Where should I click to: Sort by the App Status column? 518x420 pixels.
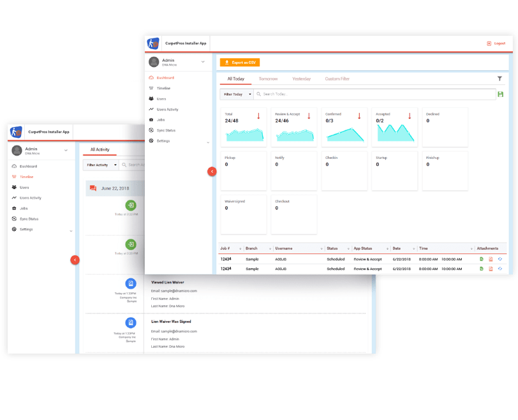coord(371,248)
